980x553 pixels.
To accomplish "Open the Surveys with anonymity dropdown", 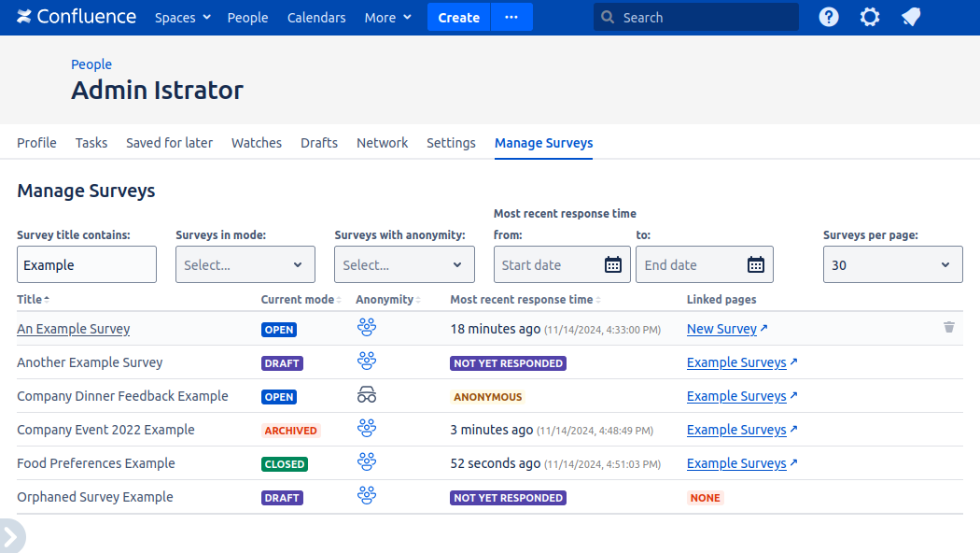I will [x=404, y=265].
